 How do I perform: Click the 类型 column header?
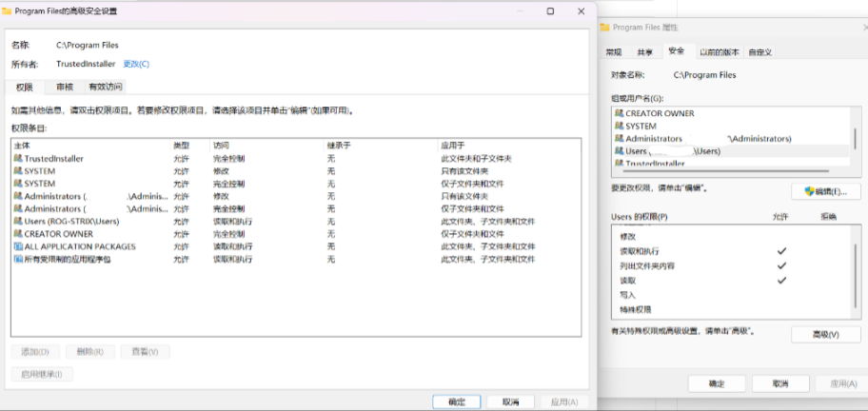point(190,146)
